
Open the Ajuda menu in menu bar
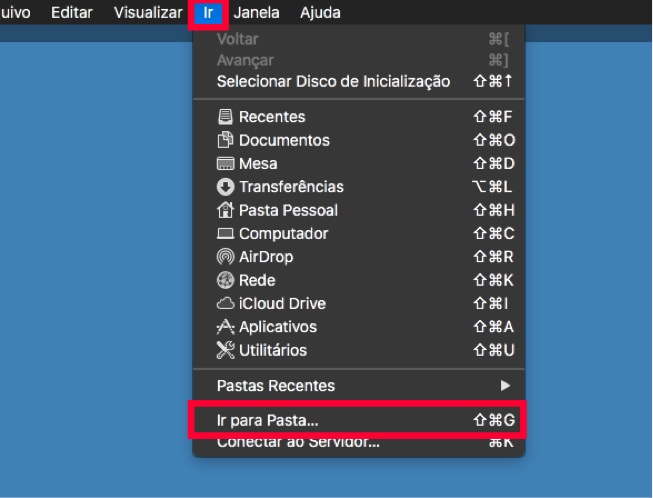[320, 13]
